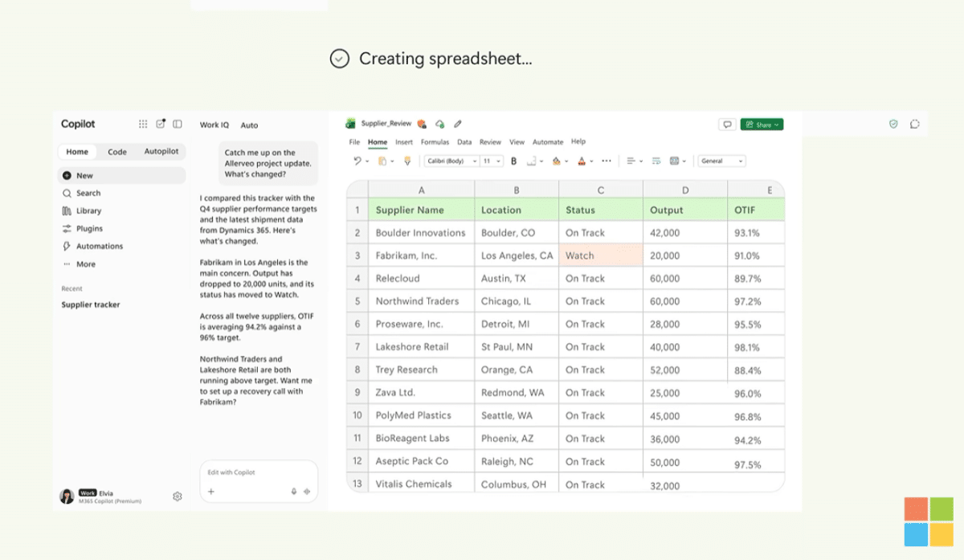
Task: Click the Edit with Copilot input field
Action: tap(259, 481)
